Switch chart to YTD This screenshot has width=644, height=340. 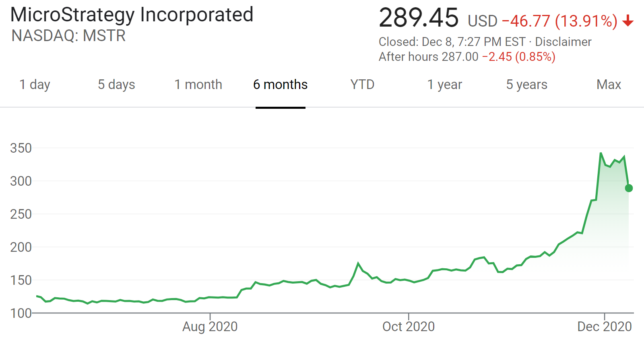[x=362, y=85]
